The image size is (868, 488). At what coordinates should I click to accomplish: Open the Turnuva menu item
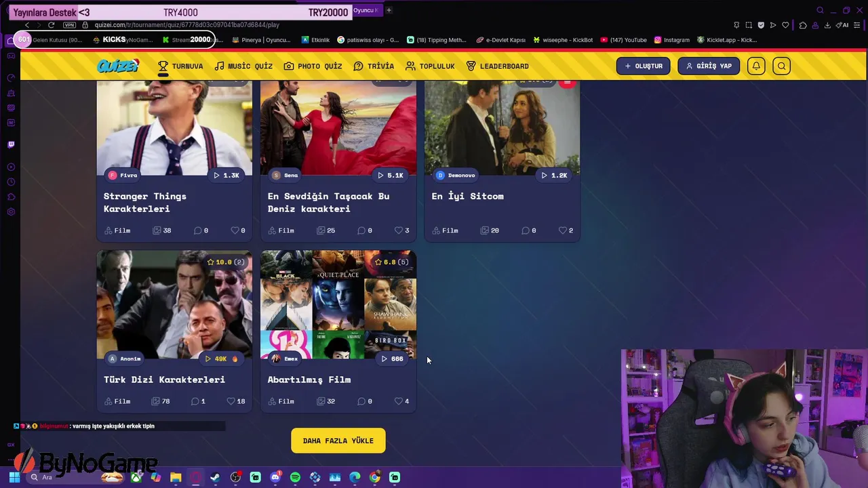pyautogui.click(x=180, y=66)
